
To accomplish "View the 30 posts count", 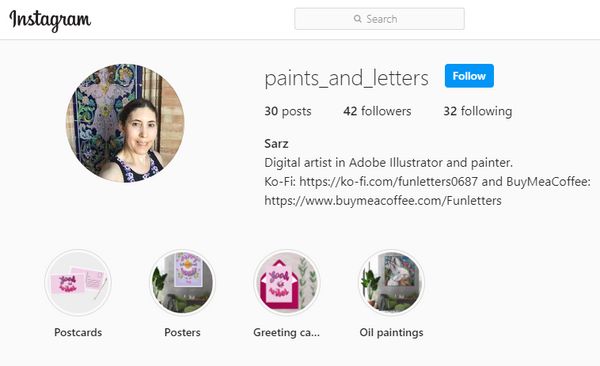I will (288, 111).
